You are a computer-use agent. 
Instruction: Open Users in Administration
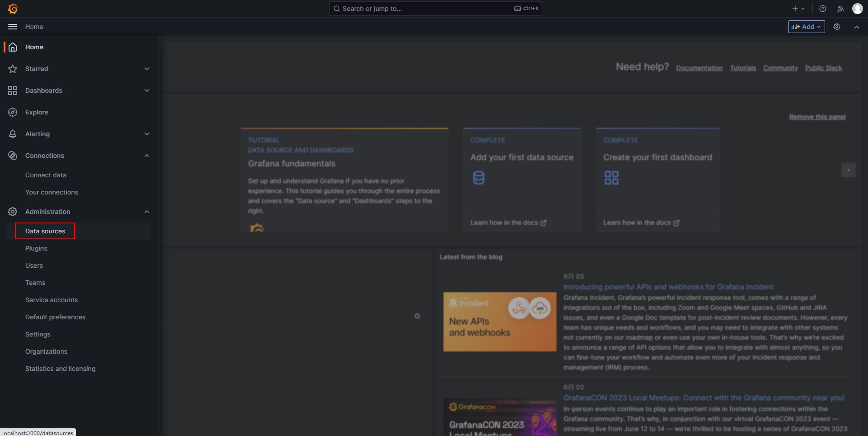34,265
